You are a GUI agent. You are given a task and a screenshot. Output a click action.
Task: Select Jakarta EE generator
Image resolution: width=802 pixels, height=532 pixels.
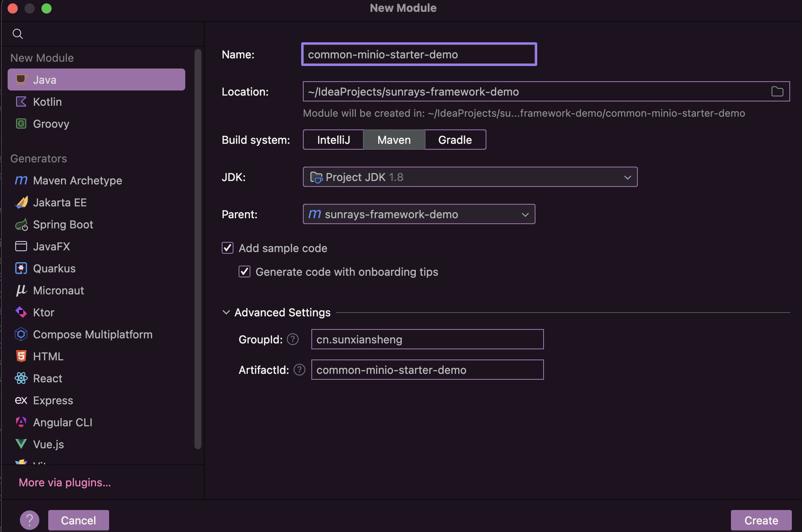pyautogui.click(x=96, y=202)
